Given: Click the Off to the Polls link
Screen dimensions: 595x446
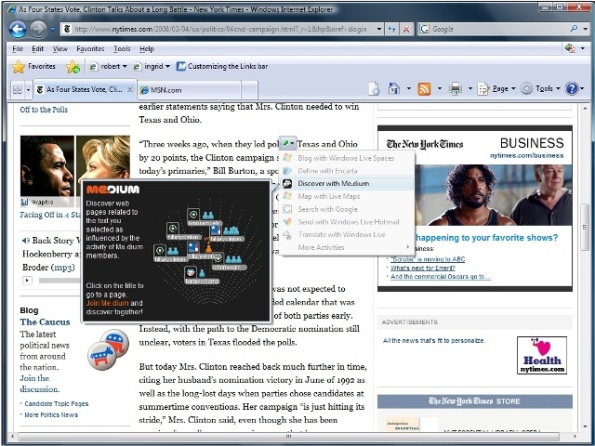Looking at the screenshot, I should coord(44,110).
